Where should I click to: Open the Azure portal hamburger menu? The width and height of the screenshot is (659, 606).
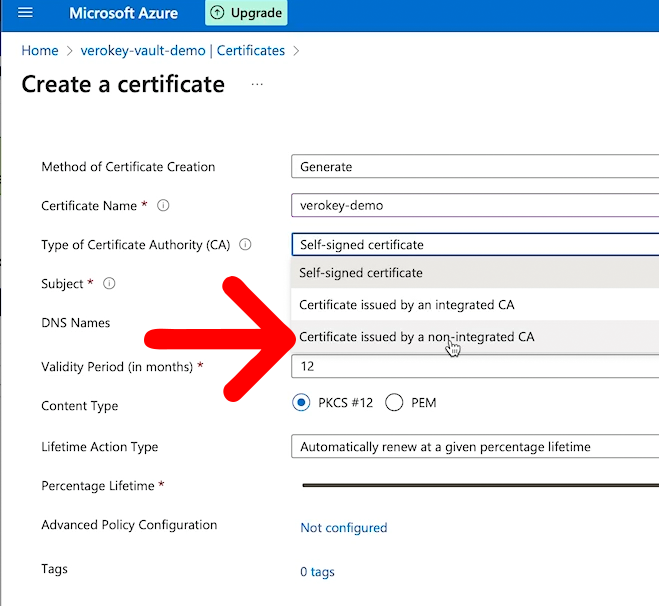click(26, 13)
